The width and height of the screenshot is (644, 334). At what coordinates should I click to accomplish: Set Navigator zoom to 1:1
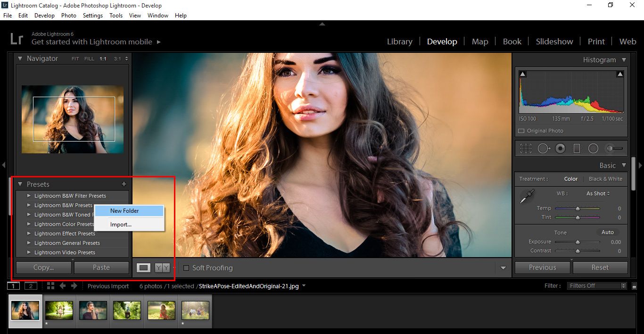pos(103,59)
